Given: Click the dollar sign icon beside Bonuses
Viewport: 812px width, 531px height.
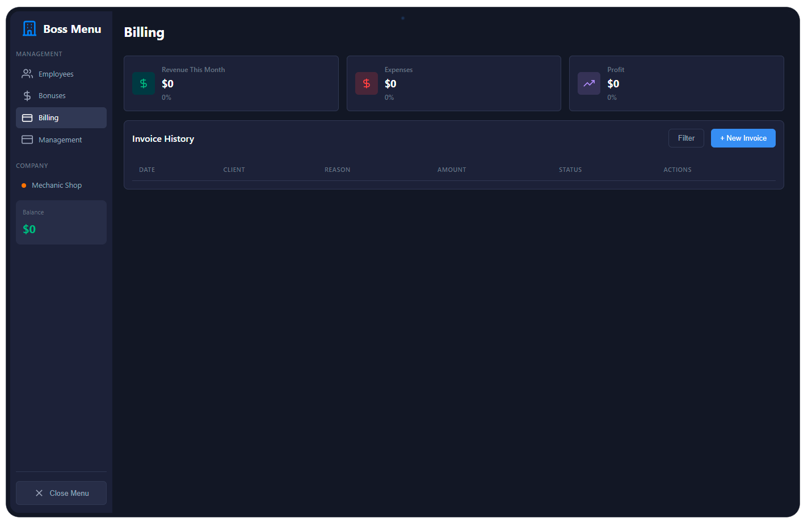Looking at the screenshot, I should [x=27, y=95].
